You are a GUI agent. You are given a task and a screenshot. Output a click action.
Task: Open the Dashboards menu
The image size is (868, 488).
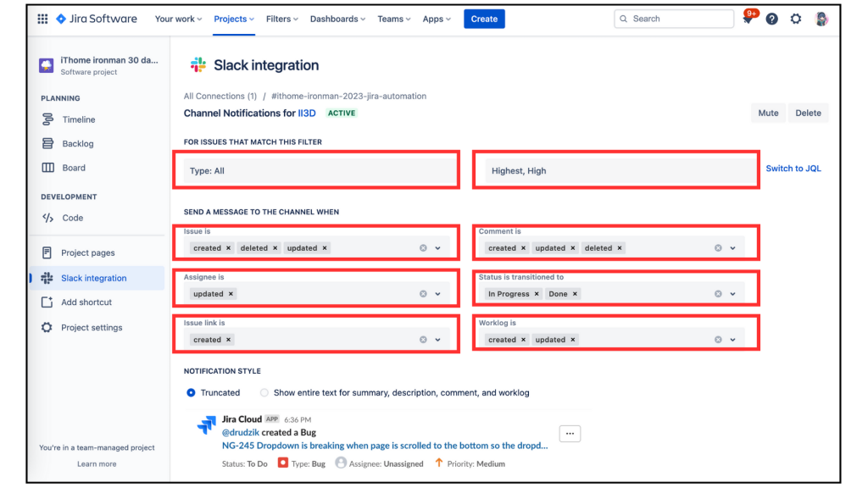[337, 19]
